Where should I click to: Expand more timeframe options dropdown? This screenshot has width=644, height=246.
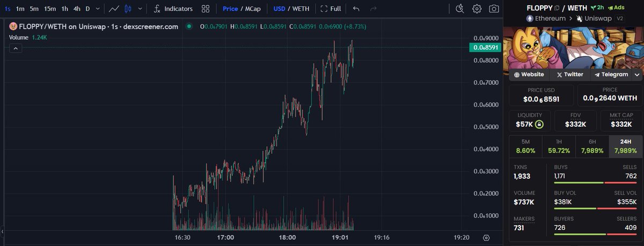(98, 9)
